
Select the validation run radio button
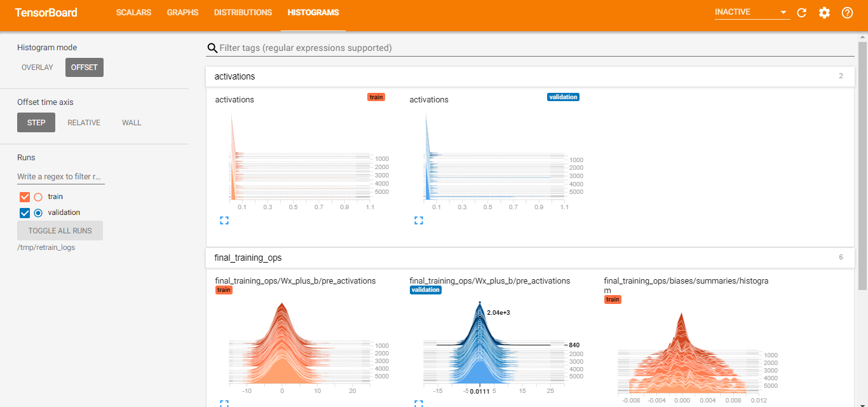click(38, 213)
